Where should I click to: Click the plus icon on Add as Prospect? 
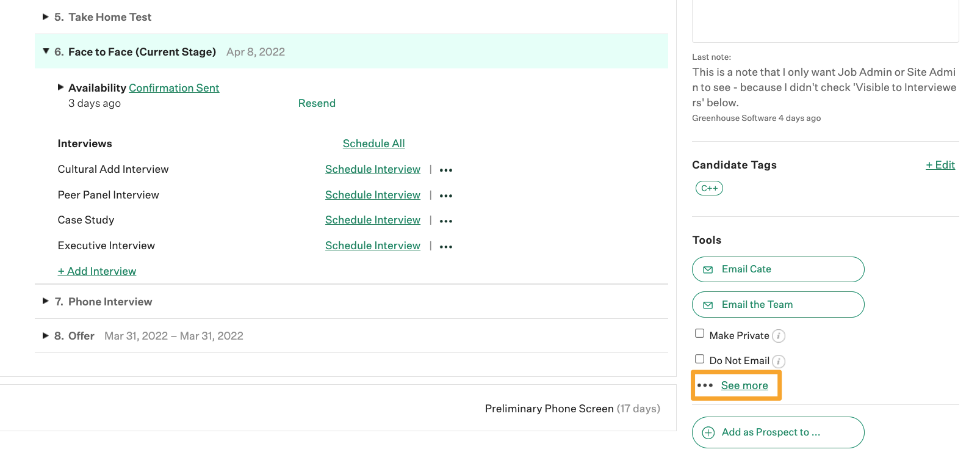pyautogui.click(x=708, y=432)
